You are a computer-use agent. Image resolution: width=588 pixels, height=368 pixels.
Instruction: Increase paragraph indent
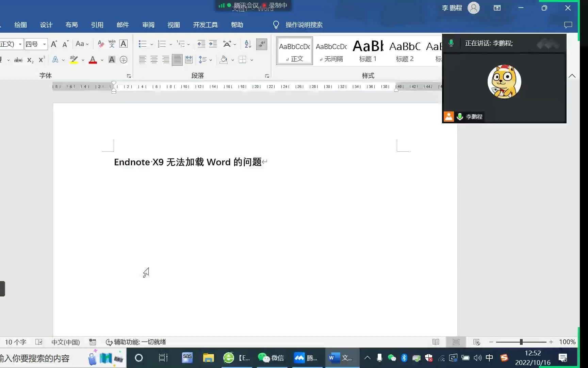click(x=213, y=44)
